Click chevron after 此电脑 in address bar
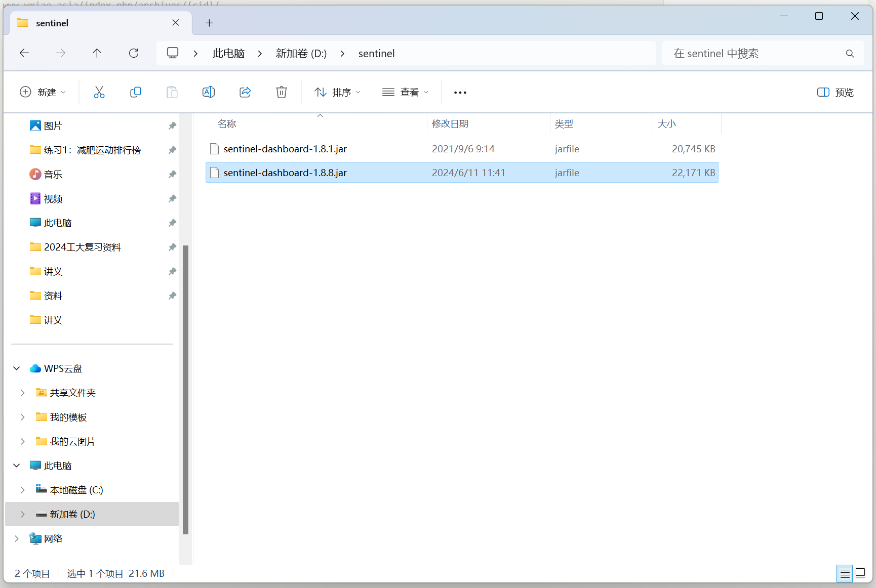This screenshot has height=588, width=876. point(260,54)
